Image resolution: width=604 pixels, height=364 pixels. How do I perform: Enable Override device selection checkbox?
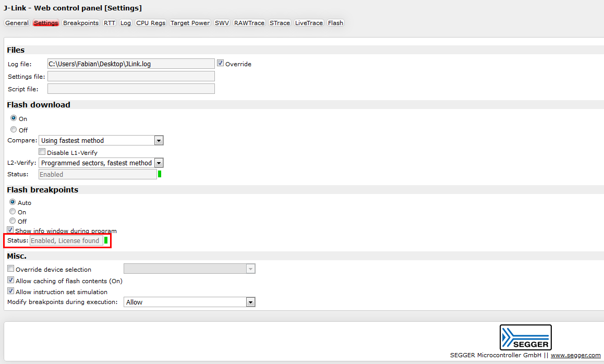point(11,269)
